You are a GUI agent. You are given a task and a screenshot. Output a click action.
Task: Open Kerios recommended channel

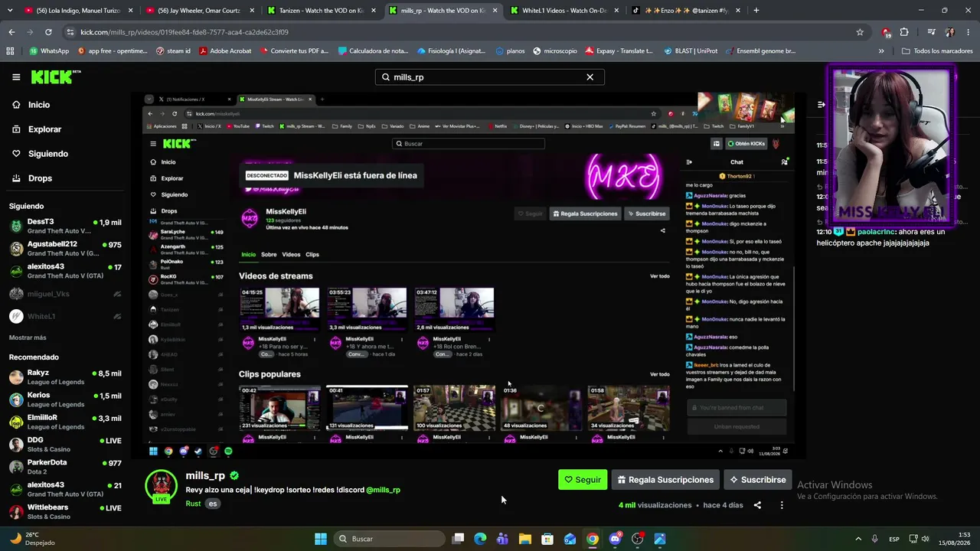click(x=65, y=399)
